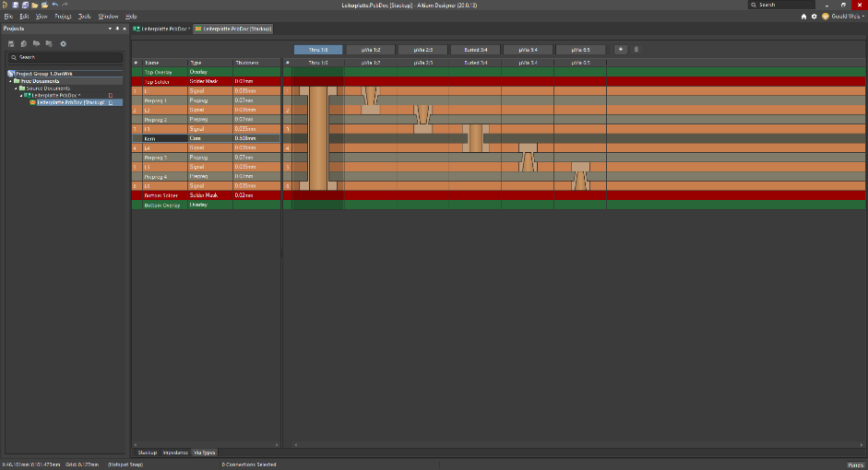868x470 pixels.
Task: Click the Projects panel Search field
Action: tap(65, 57)
